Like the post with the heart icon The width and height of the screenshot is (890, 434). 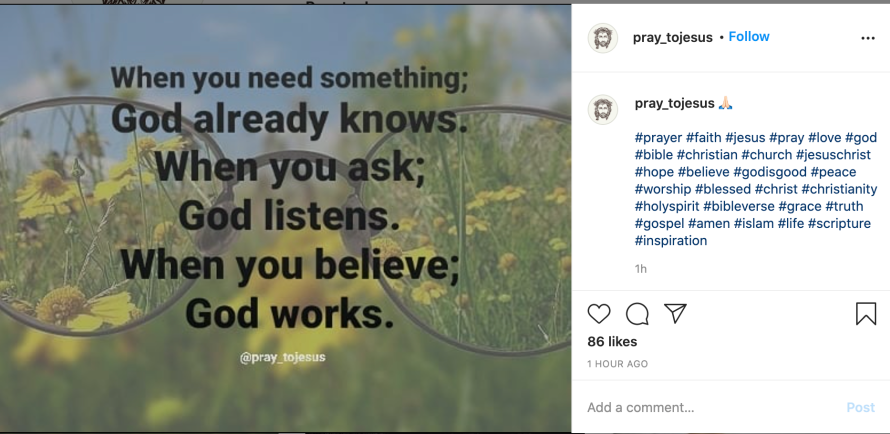click(599, 314)
